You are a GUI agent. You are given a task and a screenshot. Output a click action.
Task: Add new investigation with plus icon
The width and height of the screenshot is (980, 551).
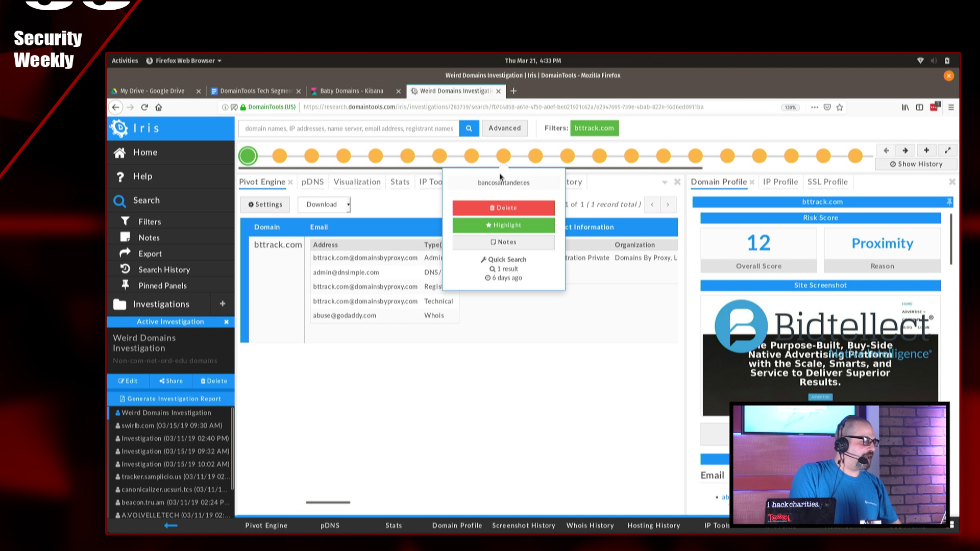[x=223, y=304]
